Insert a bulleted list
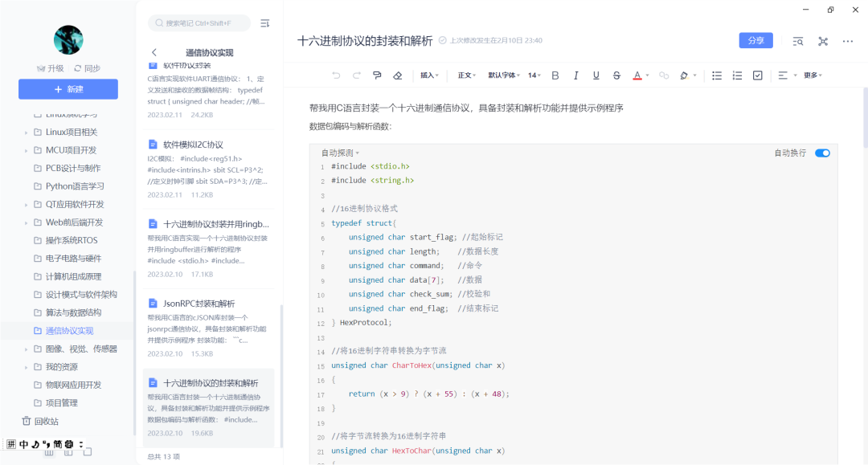This screenshot has height=465, width=868. (717, 75)
